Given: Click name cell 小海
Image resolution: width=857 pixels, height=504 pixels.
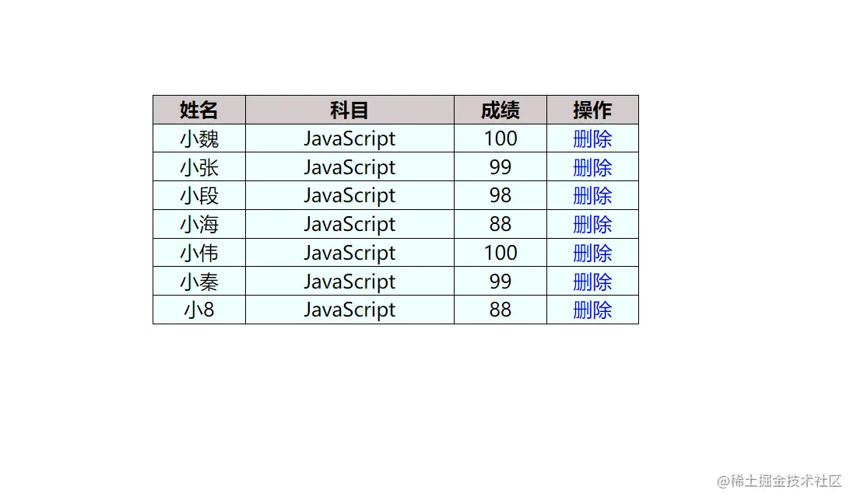Looking at the screenshot, I should tap(199, 225).
